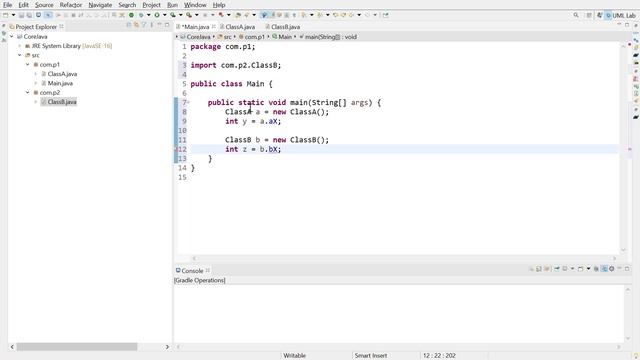Collapse the src folder node
This screenshot has width=640, height=360.
(x=20, y=55)
